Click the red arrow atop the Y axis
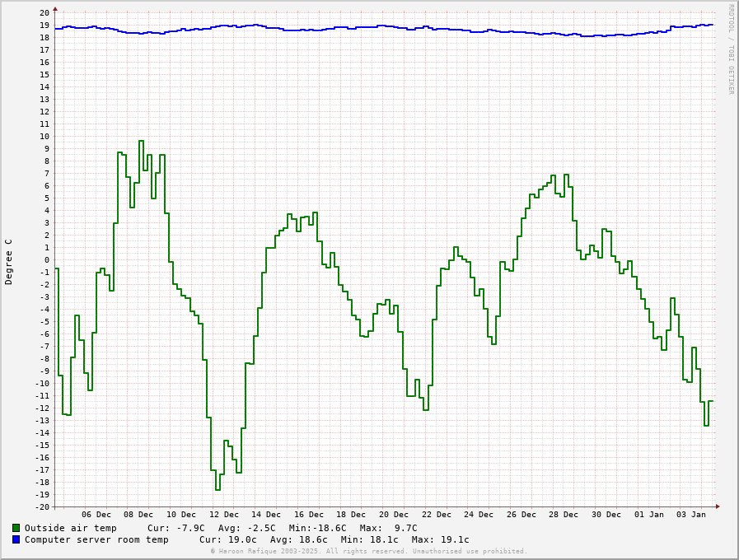This screenshot has height=560, width=739. 55,9
